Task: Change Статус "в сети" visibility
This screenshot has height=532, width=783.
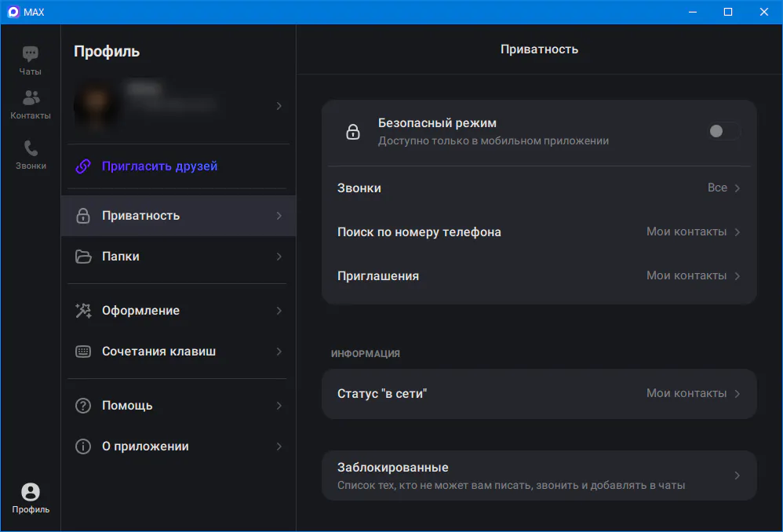Action: (x=538, y=394)
